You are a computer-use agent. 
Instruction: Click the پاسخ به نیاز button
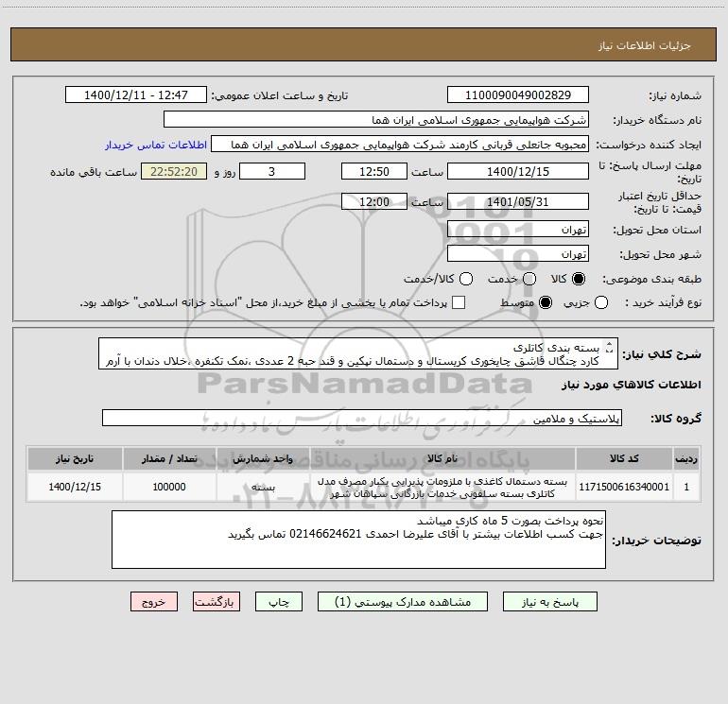[x=549, y=602]
